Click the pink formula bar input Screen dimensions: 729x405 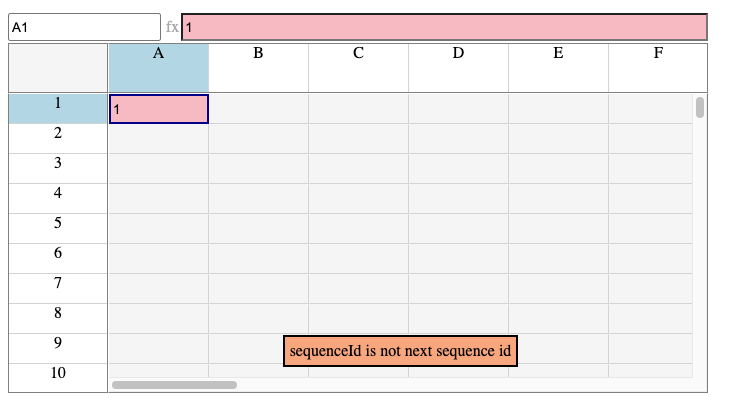click(444, 27)
